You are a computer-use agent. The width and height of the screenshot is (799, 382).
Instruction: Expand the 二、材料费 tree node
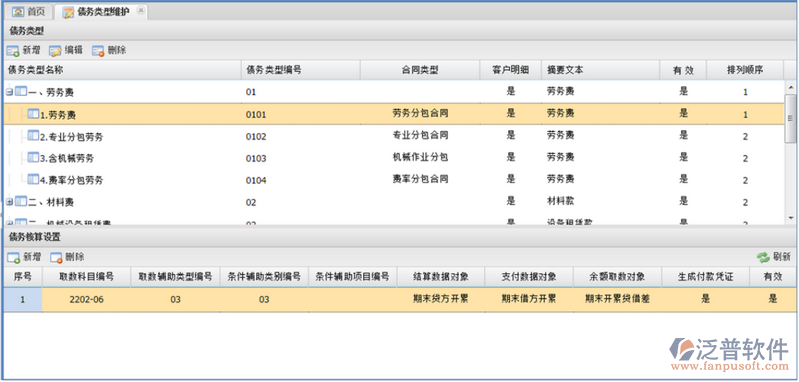point(9,202)
